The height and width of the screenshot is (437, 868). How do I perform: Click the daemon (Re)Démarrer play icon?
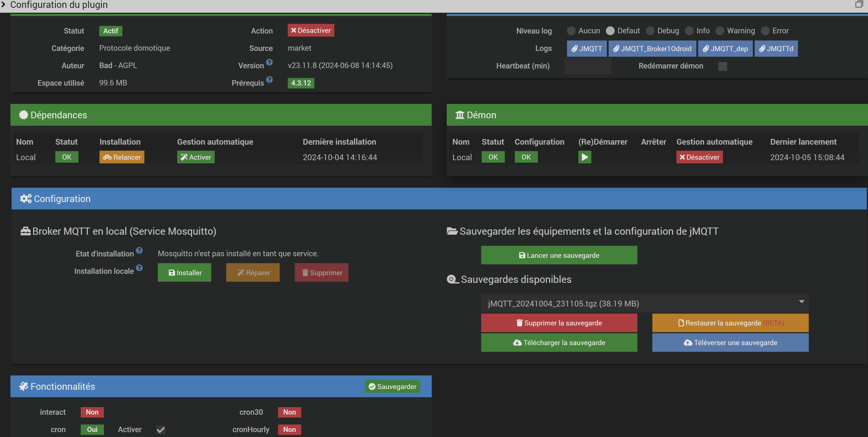585,157
